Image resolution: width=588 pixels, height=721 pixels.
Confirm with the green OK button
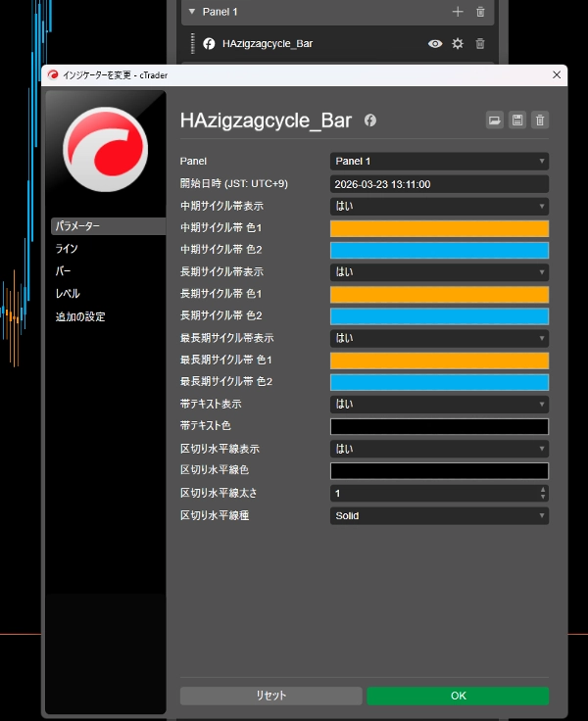(x=458, y=696)
